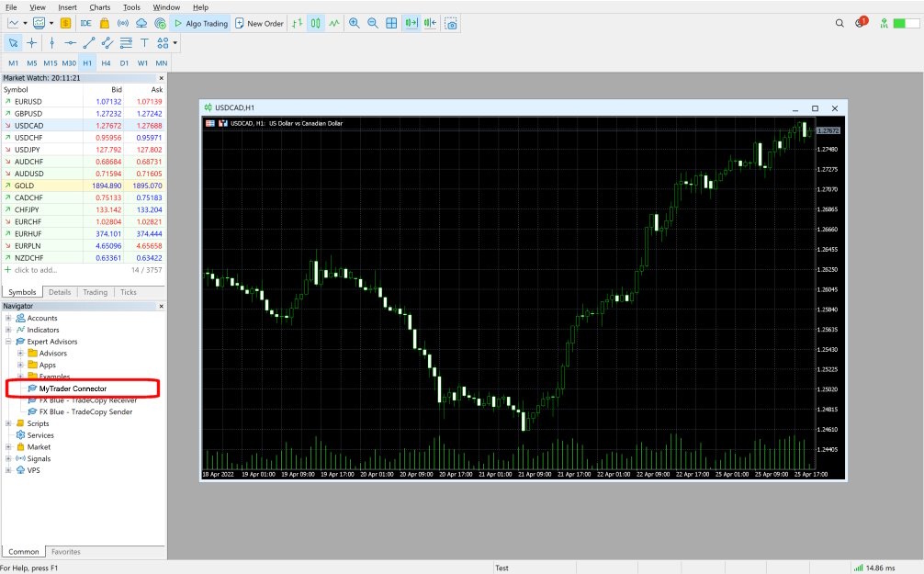Select the Text label tool

pos(144,42)
